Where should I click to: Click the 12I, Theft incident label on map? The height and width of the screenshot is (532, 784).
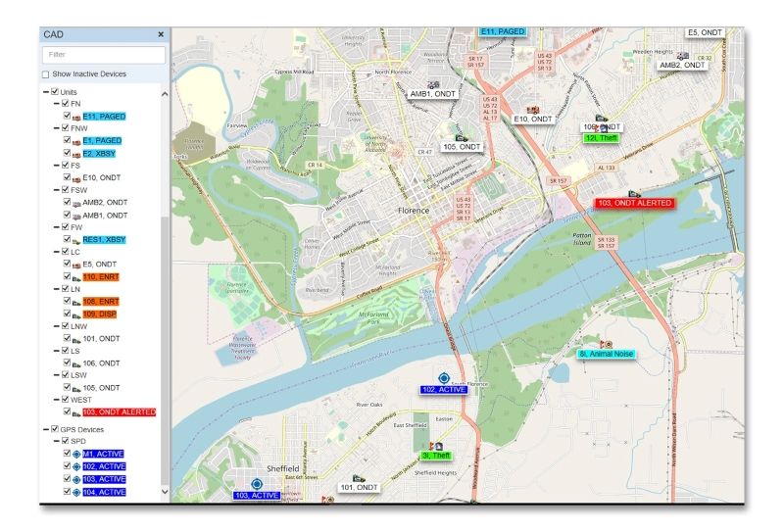[603, 138]
